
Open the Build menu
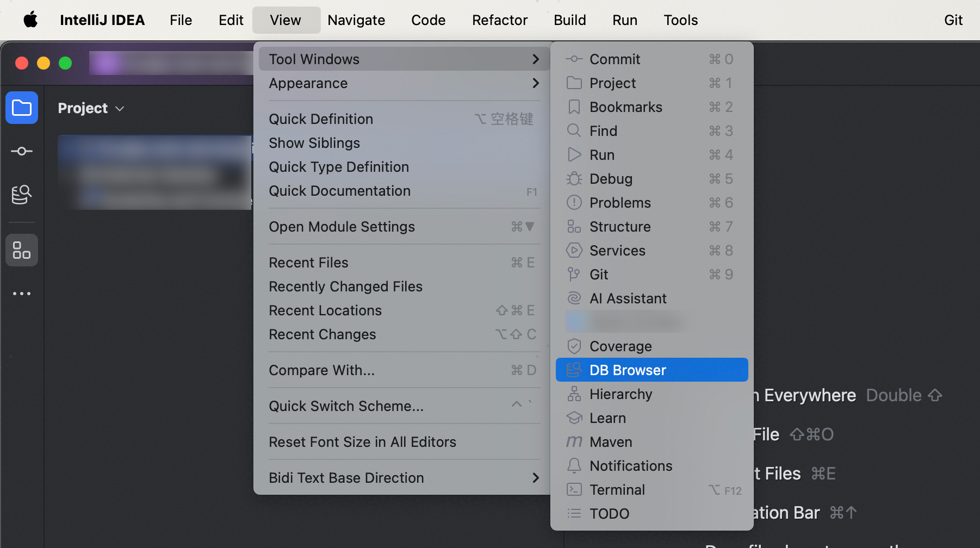[x=569, y=20]
